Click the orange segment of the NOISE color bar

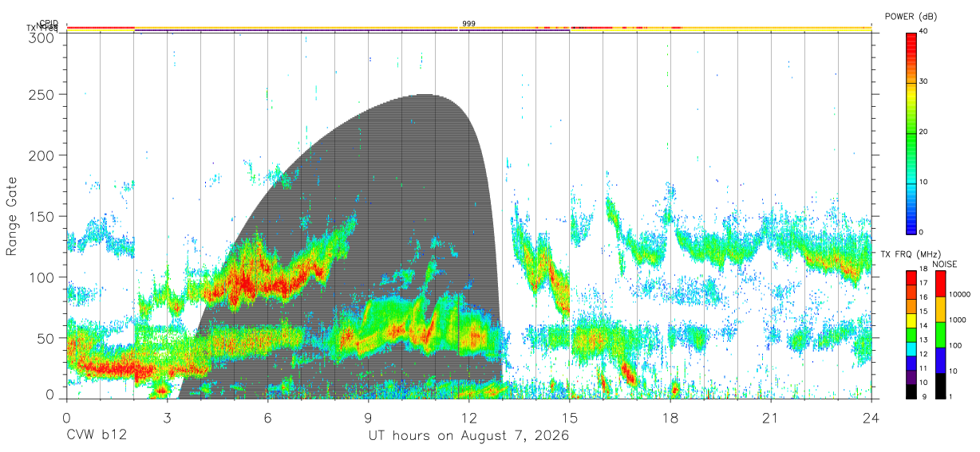click(x=941, y=309)
